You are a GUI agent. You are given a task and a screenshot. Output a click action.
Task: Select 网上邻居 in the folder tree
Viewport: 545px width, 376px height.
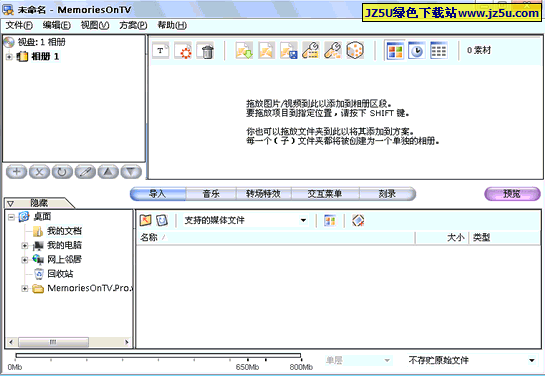coord(64,259)
